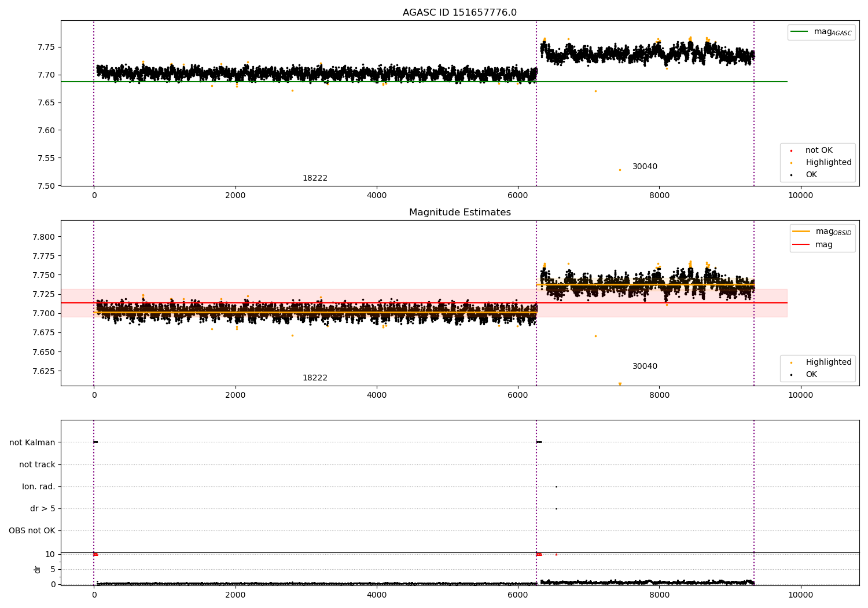Click the 'OBS not OK' axis label
The height and width of the screenshot is (608, 868).
point(32,531)
